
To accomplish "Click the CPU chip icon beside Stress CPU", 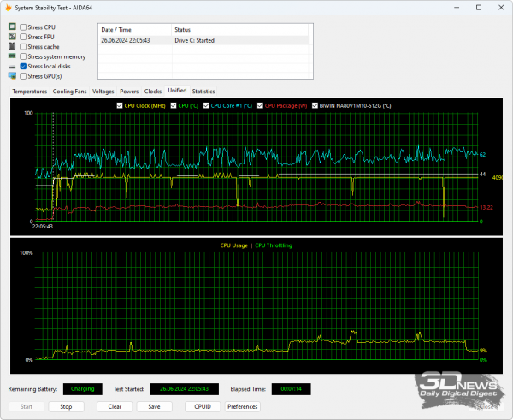I will pyautogui.click(x=12, y=27).
